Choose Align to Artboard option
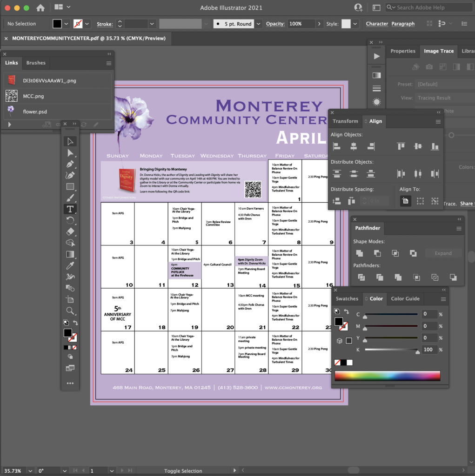 click(405, 201)
